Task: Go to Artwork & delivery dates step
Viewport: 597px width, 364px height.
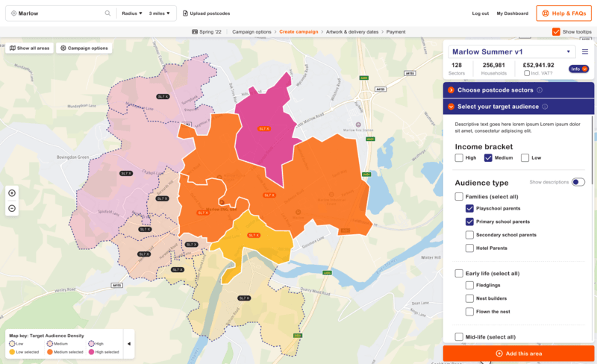Action: 352,32
